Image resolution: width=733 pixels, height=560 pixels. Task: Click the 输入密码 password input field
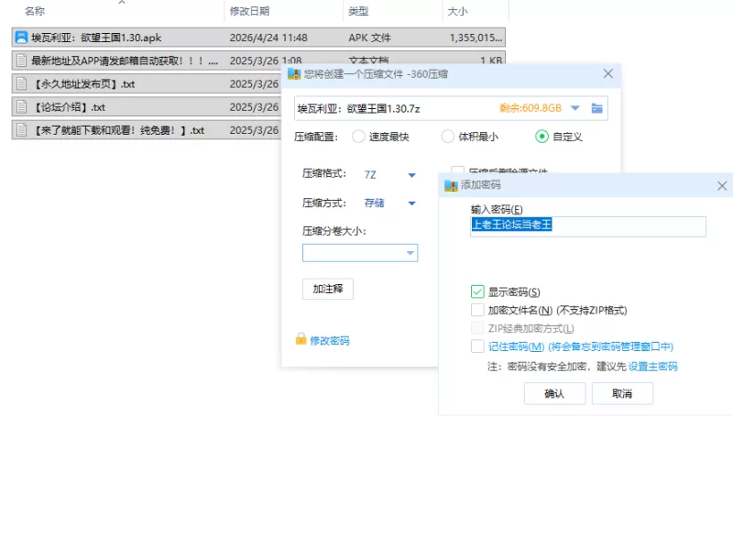coord(588,226)
